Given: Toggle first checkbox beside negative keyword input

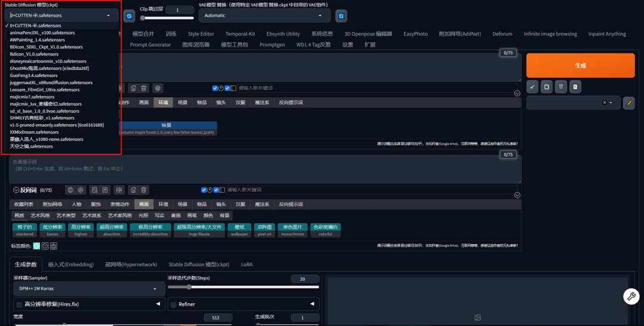Looking at the screenshot, I should click(x=204, y=190).
